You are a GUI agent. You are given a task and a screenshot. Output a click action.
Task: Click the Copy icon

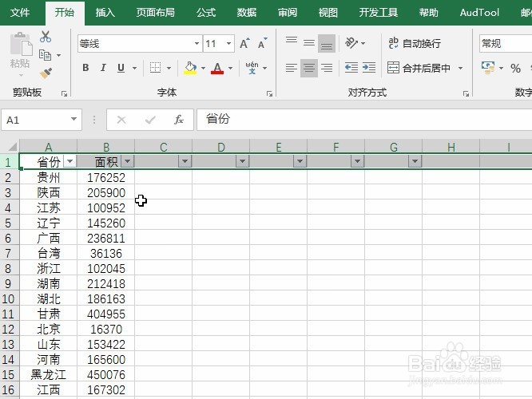click(45, 55)
